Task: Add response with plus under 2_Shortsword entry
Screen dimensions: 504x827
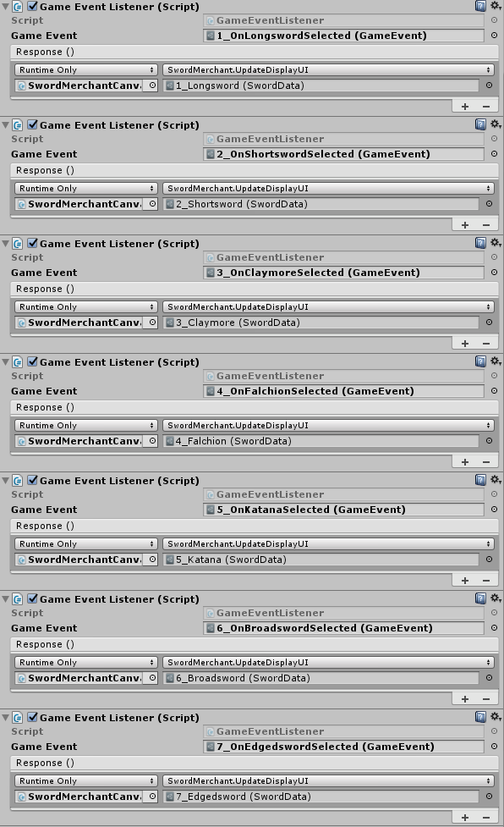Action: click(x=465, y=224)
